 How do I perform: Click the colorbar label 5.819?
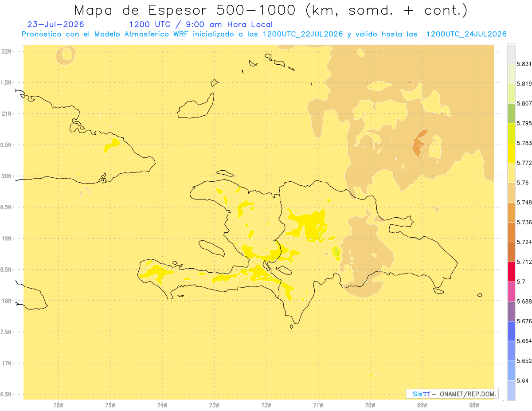(524, 84)
